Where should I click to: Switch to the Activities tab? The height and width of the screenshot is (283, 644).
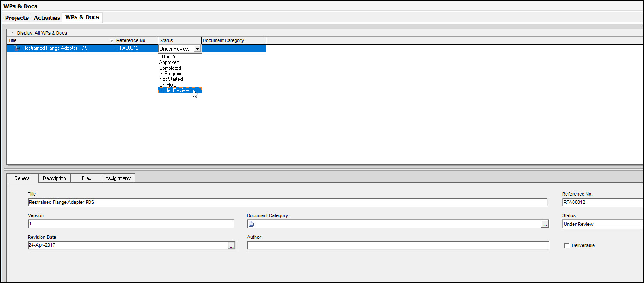click(46, 18)
